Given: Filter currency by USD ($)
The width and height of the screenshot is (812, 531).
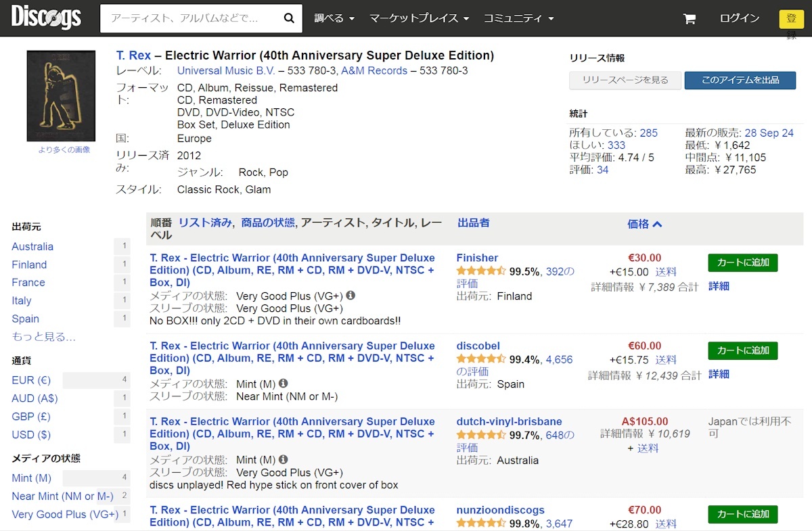Looking at the screenshot, I should tap(31, 434).
